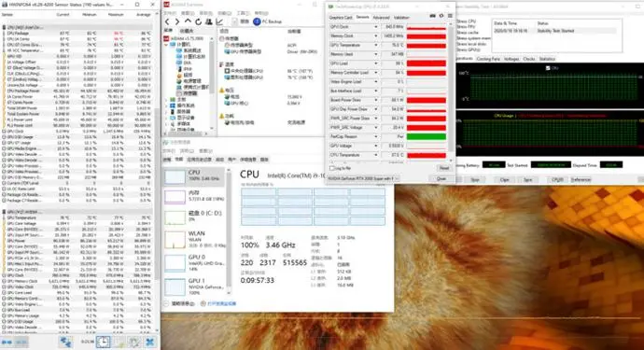Click HWiNFO settings icon in bottom bar
Screen dimensions: 644x350
click(134, 342)
